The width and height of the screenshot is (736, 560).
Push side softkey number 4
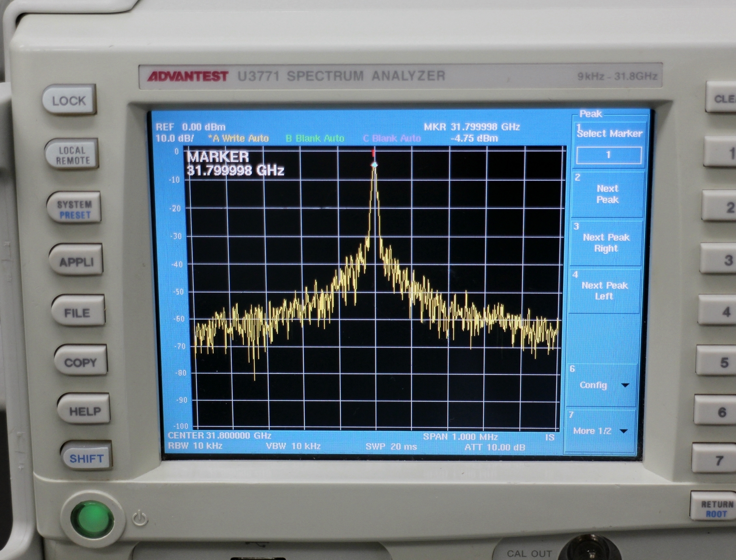[x=717, y=311]
